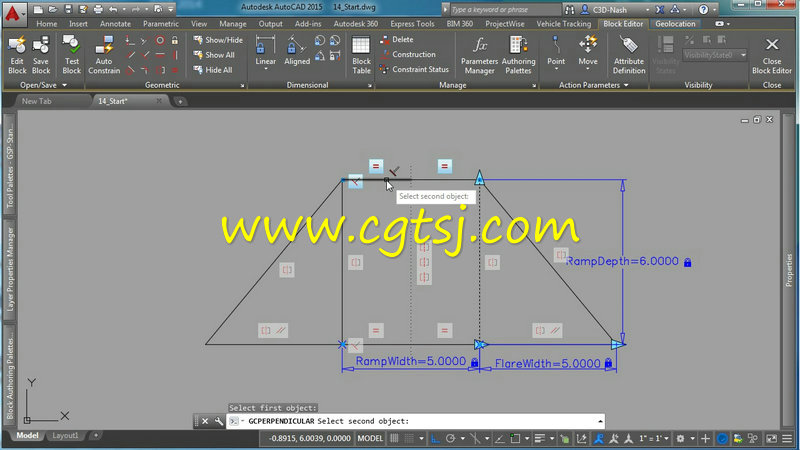Click Close Block Editor button
The width and height of the screenshot is (800, 450).
click(771, 55)
